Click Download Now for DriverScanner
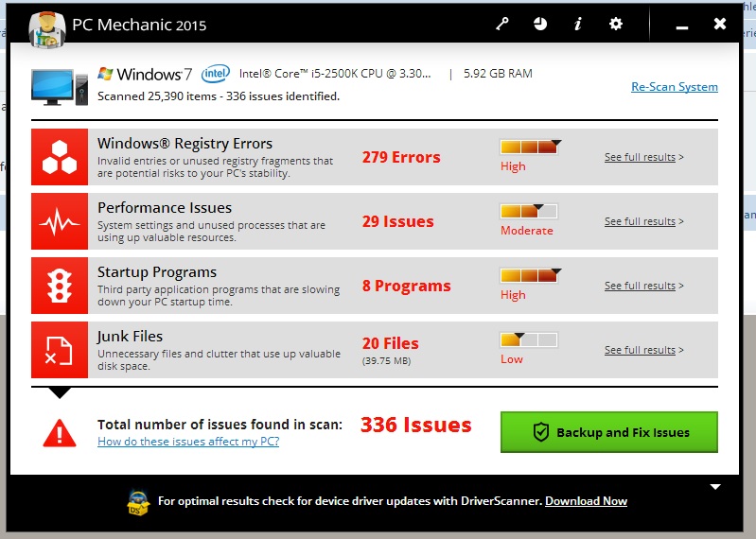The image size is (756, 539). click(x=586, y=501)
